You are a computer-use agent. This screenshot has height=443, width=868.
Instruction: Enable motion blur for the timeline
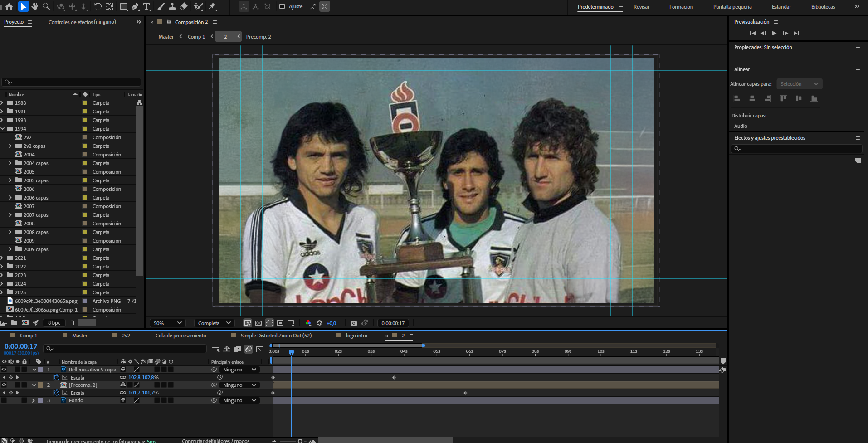coord(249,349)
